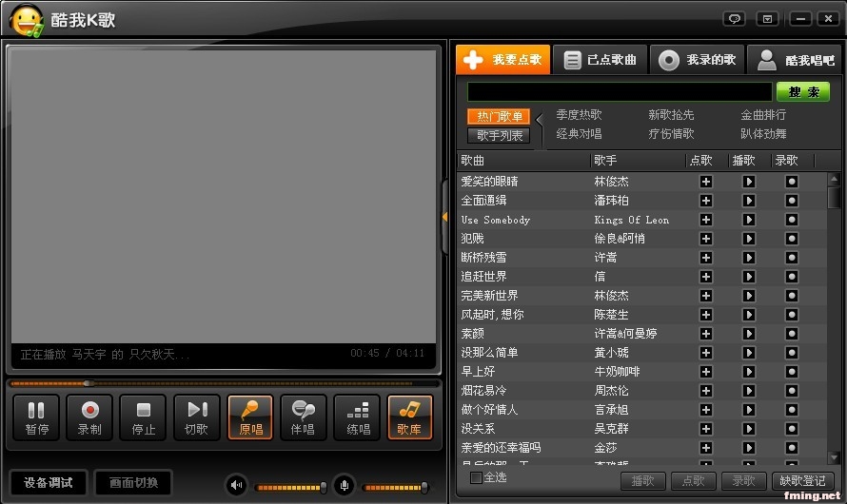
Task: Add 全面通缉 to queue with plus icon
Action: [x=705, y=201]
